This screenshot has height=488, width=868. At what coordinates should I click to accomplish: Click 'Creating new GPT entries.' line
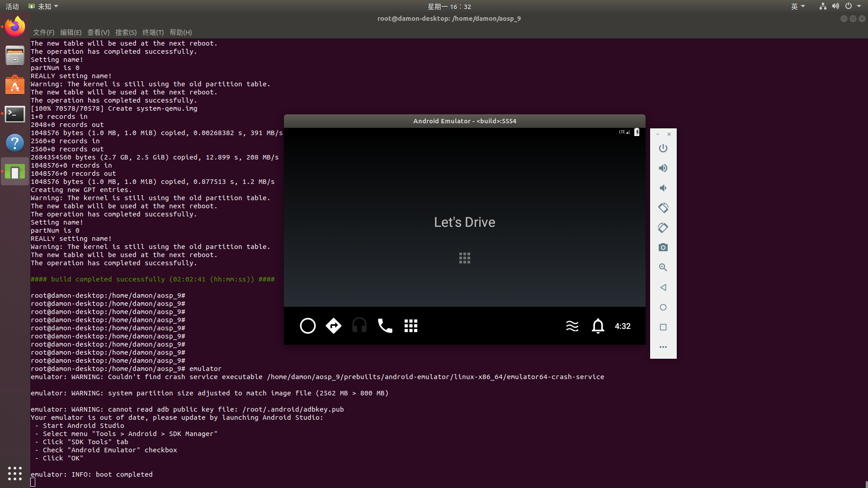point(81,190)
